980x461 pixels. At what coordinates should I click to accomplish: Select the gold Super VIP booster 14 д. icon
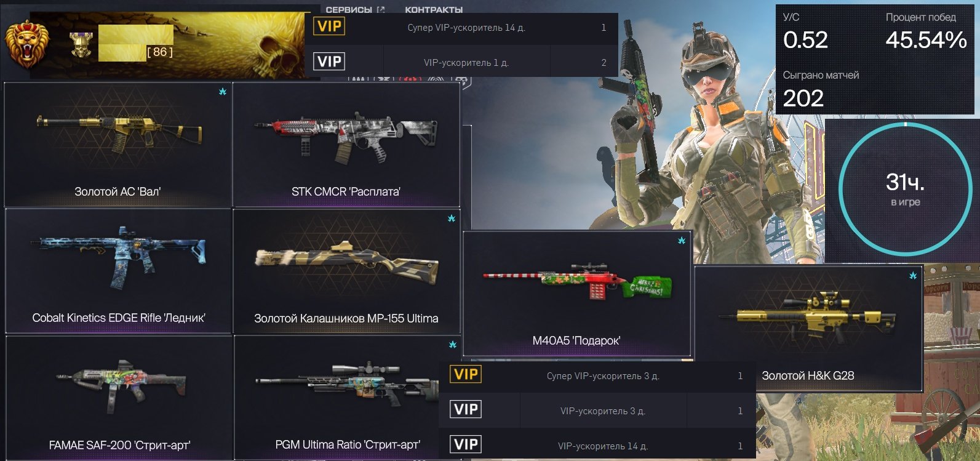pos(329,26)
